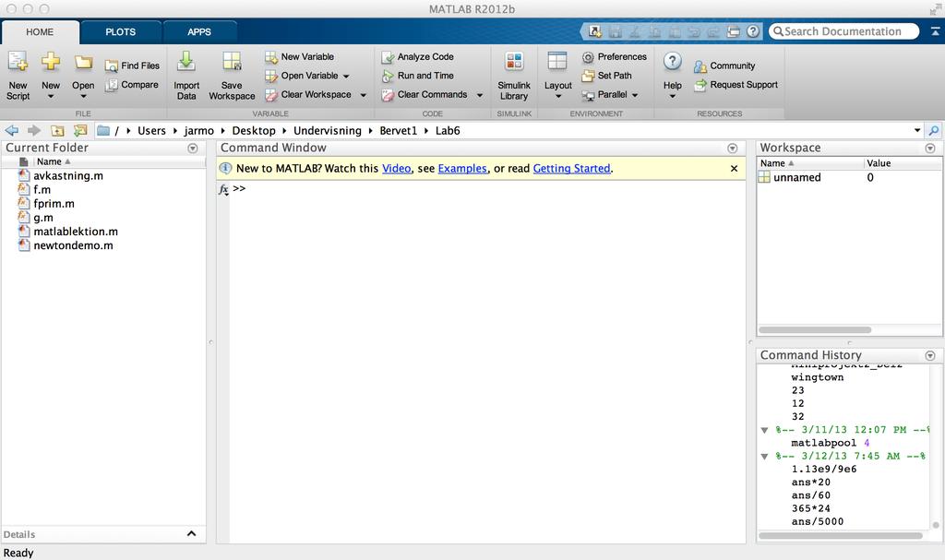
Task: Click the switch windows icon in quick access bar
Action: pos(734,31)
